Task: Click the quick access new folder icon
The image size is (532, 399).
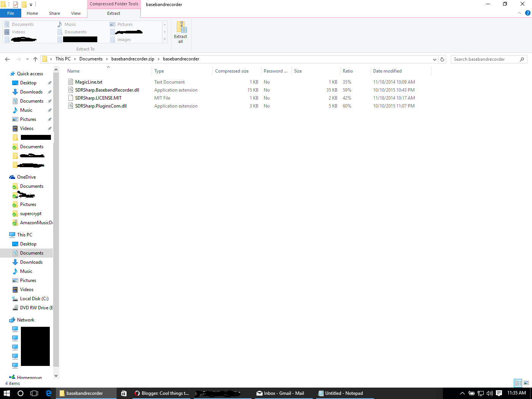Action: click(24, 5)
